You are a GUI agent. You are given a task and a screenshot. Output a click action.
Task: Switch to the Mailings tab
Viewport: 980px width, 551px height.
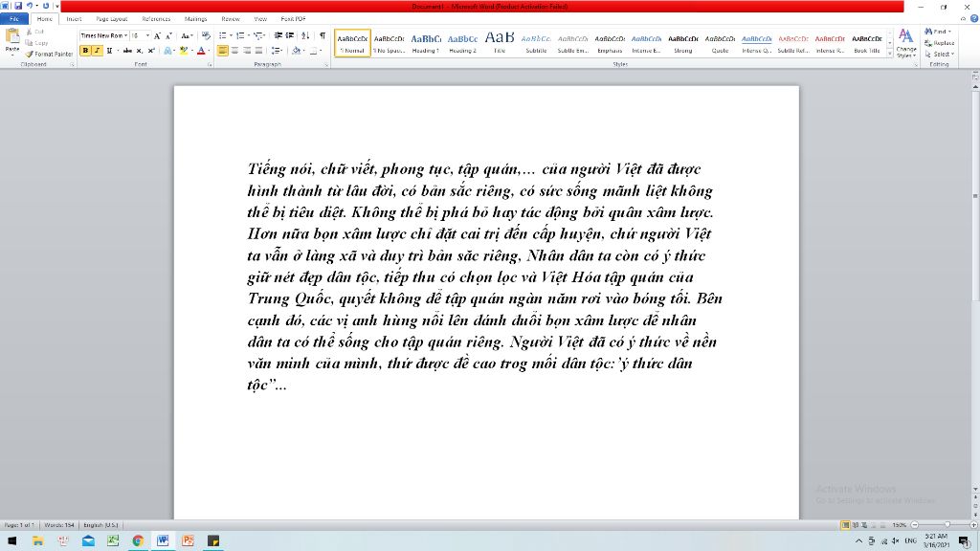(195, 19)
